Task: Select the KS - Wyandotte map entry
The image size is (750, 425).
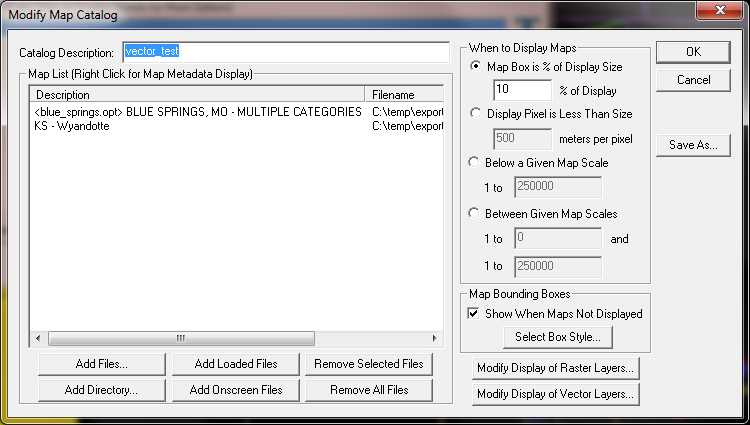Action: tap(72, 126)
